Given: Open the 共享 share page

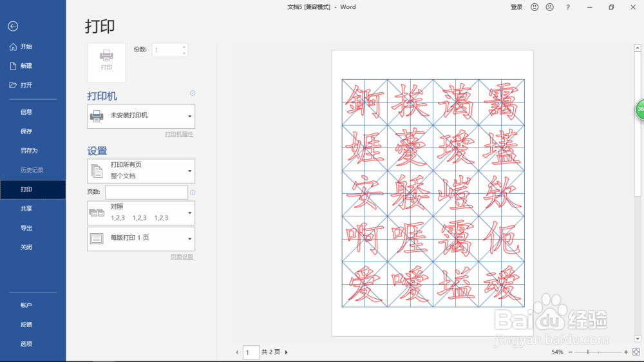Looking at the screenshot, I should pos(26,208).
